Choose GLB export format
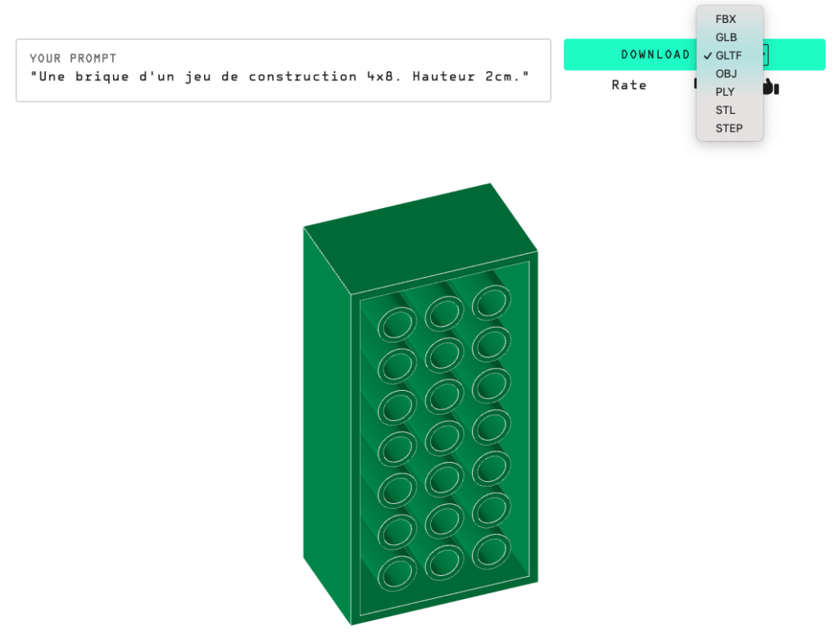839x644 pixels. (726, 38)
